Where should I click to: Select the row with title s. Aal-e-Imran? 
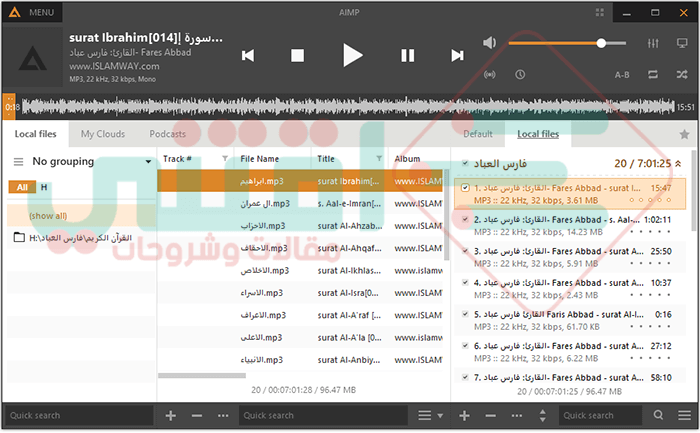300,204
